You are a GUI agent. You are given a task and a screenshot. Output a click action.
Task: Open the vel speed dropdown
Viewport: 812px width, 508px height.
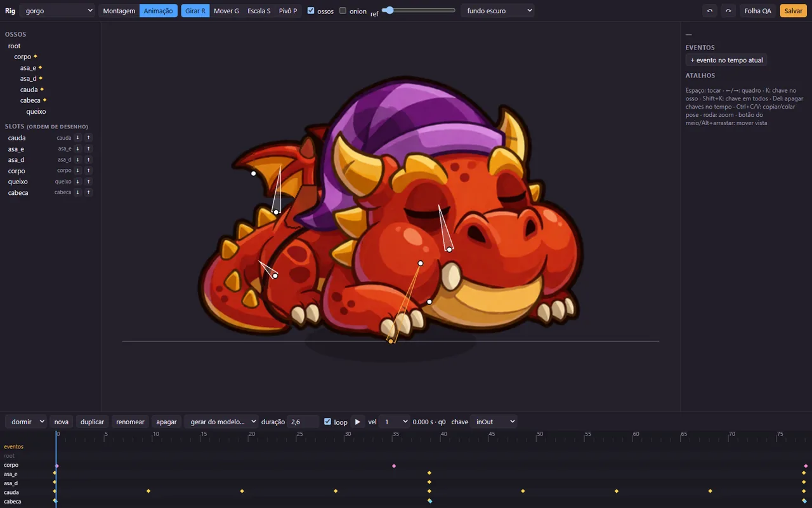(395, 422)
